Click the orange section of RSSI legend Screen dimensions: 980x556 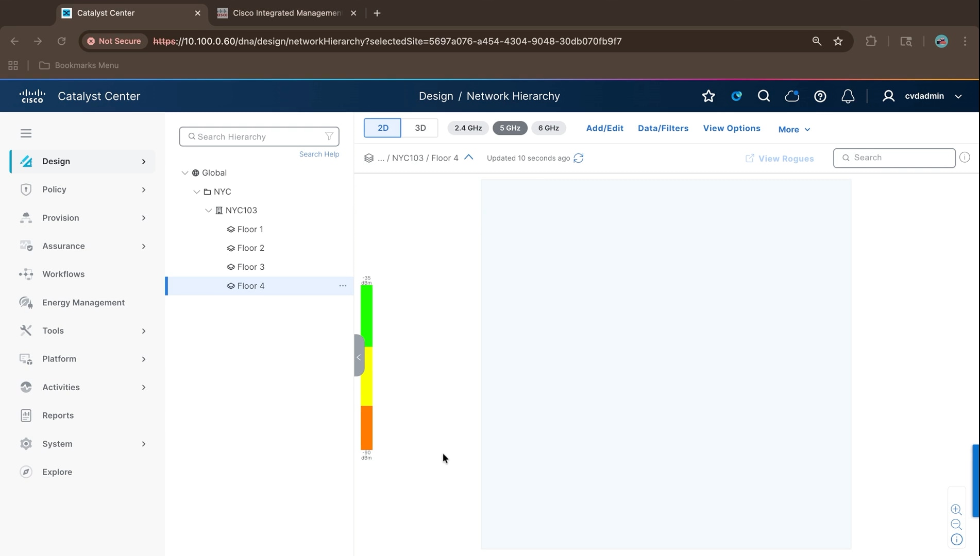[366, 428]
